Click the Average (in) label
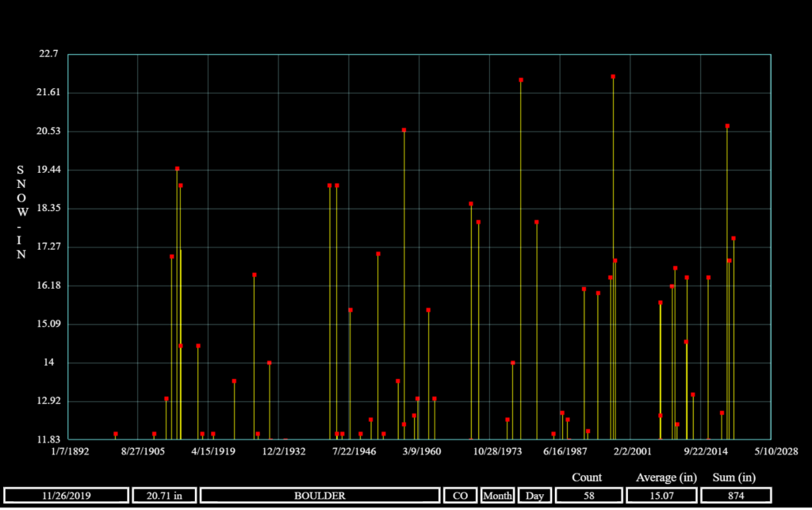 [x=666, y=477]
